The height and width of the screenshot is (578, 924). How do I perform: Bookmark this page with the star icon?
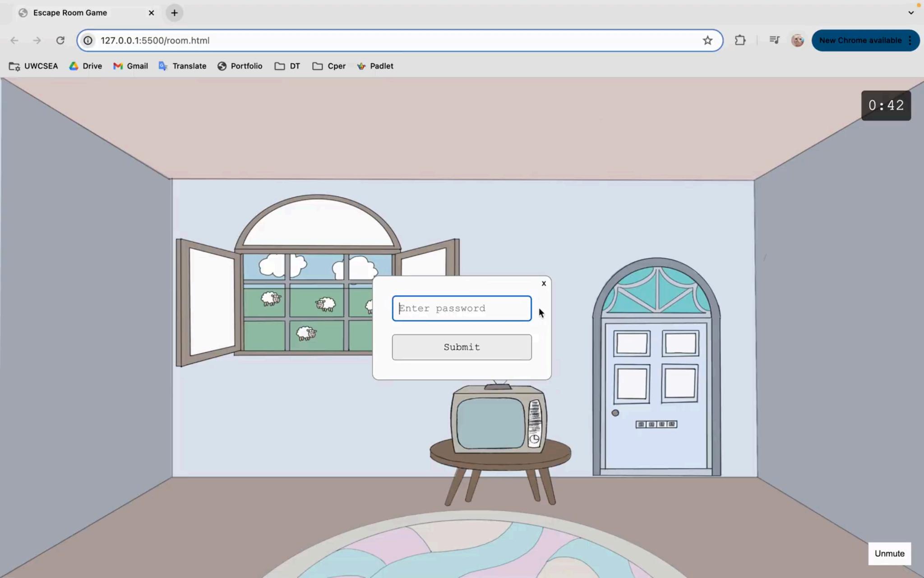click(707, 41)
